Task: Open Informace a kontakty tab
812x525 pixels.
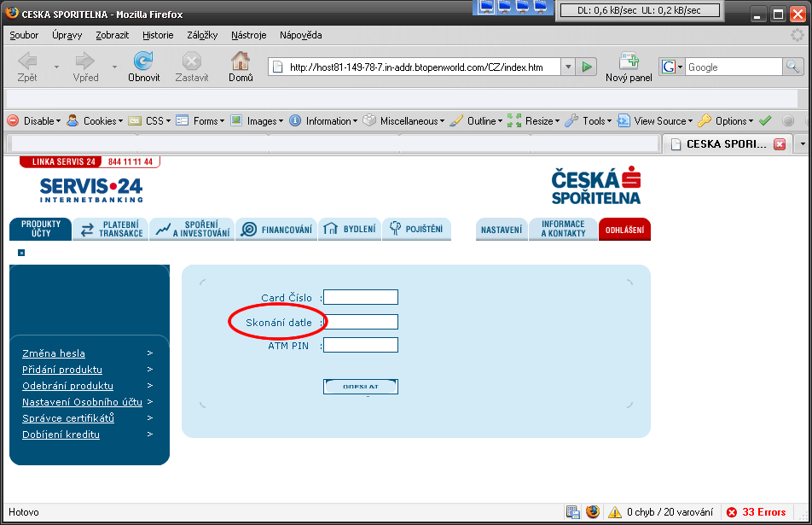Action: [x=563, y=229]
